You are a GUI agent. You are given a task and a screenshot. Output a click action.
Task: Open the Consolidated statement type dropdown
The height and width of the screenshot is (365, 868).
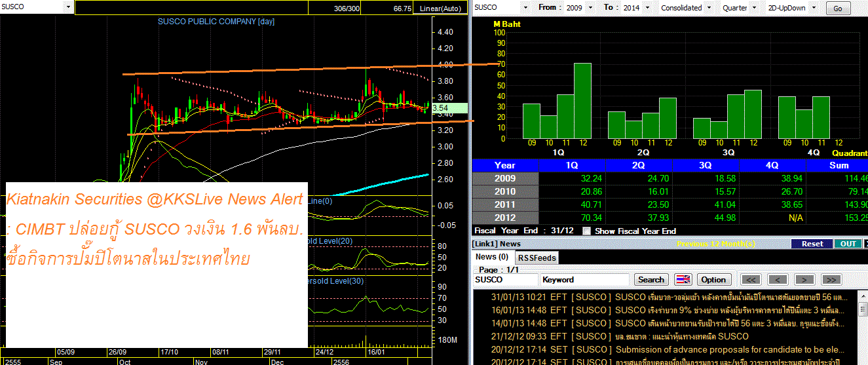click(x=708, y=8)
